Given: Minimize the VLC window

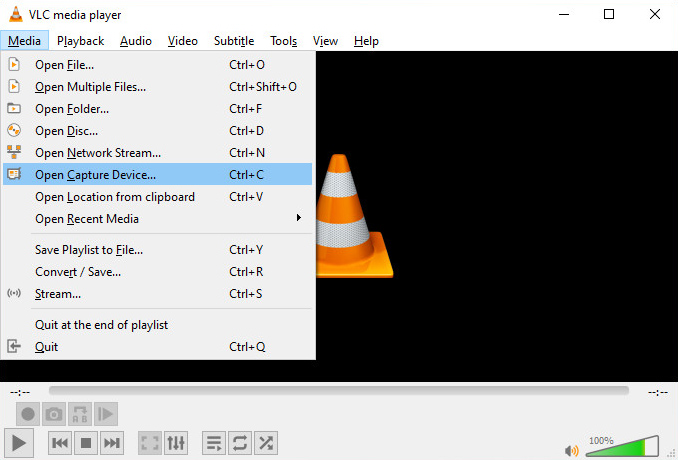Looking at the screenshot, I should click(564, 14).
